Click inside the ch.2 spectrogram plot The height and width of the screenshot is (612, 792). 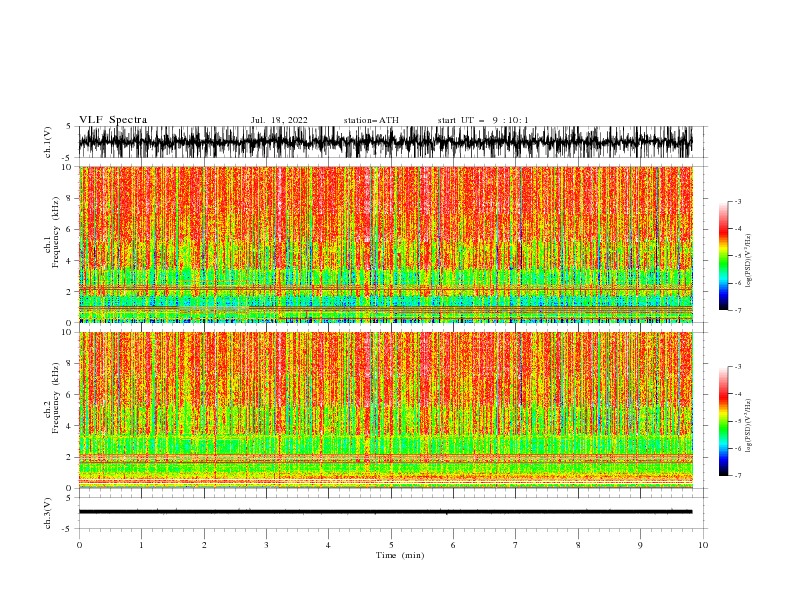pos(386,410)
